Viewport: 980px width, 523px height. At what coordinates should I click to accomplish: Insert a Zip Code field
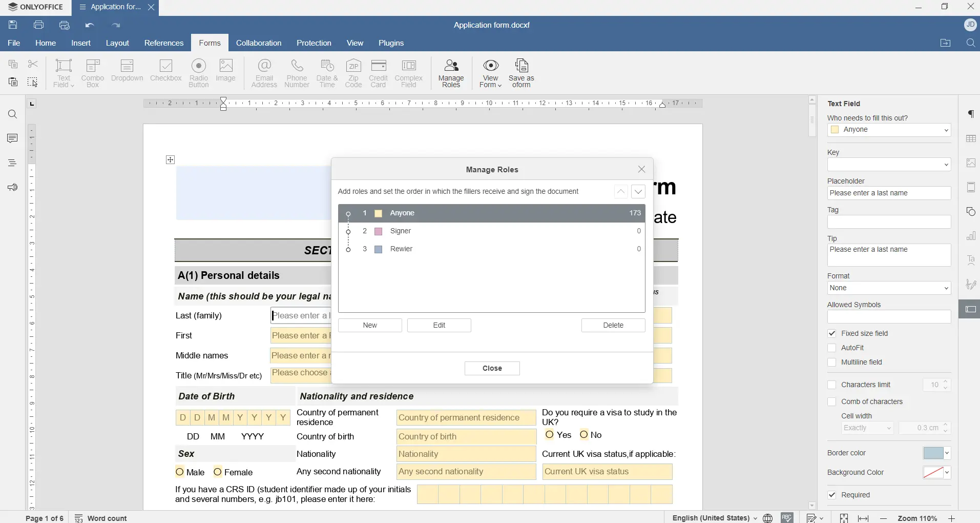353,73
